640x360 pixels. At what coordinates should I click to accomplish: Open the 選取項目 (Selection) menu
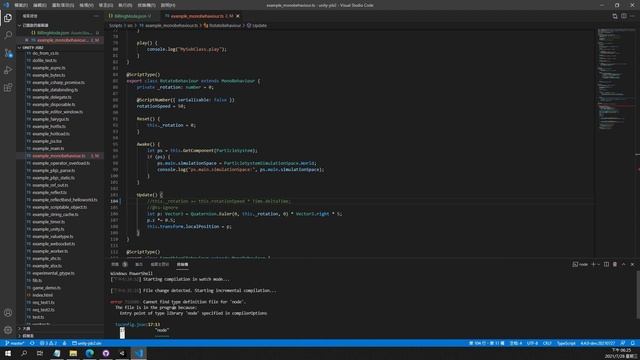tap(63, 5)
